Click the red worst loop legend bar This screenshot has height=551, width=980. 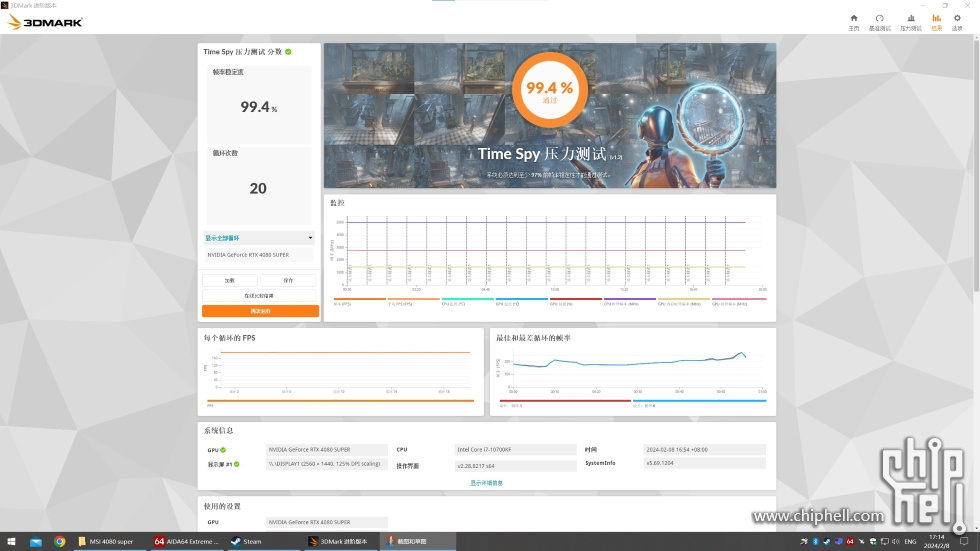565,402
